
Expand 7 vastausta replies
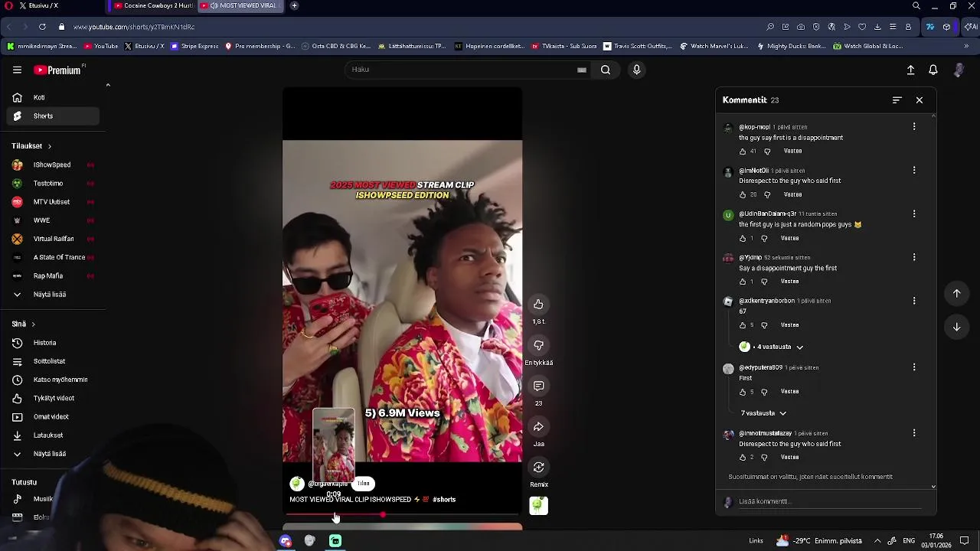click(x=763, y=413)
